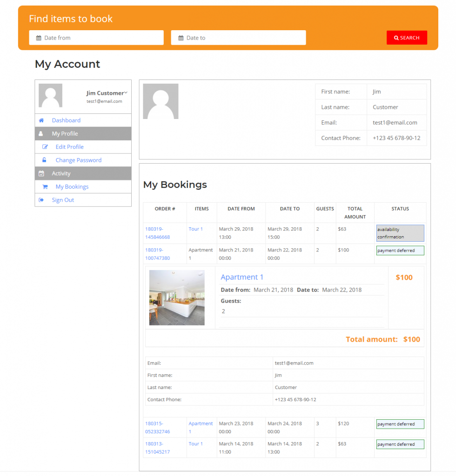Click the My Bookings cart icon

[45, 187]
